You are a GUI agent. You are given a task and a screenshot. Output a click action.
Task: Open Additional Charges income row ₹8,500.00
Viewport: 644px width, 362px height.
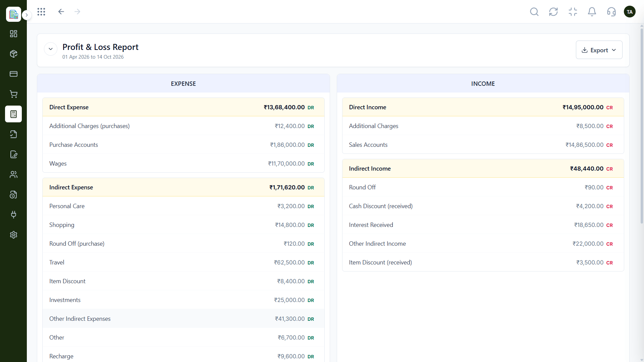pyautogui.click(x=483, y=126)
